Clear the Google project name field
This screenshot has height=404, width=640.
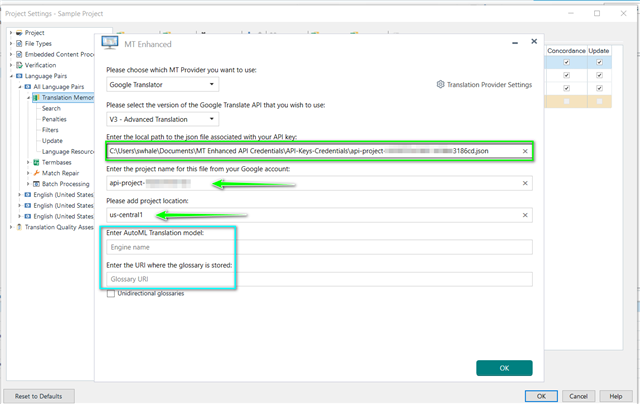(525, 183)
